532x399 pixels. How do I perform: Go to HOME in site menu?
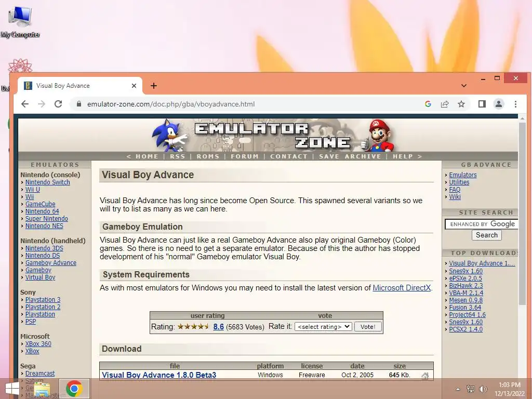[x=147, y=156]
